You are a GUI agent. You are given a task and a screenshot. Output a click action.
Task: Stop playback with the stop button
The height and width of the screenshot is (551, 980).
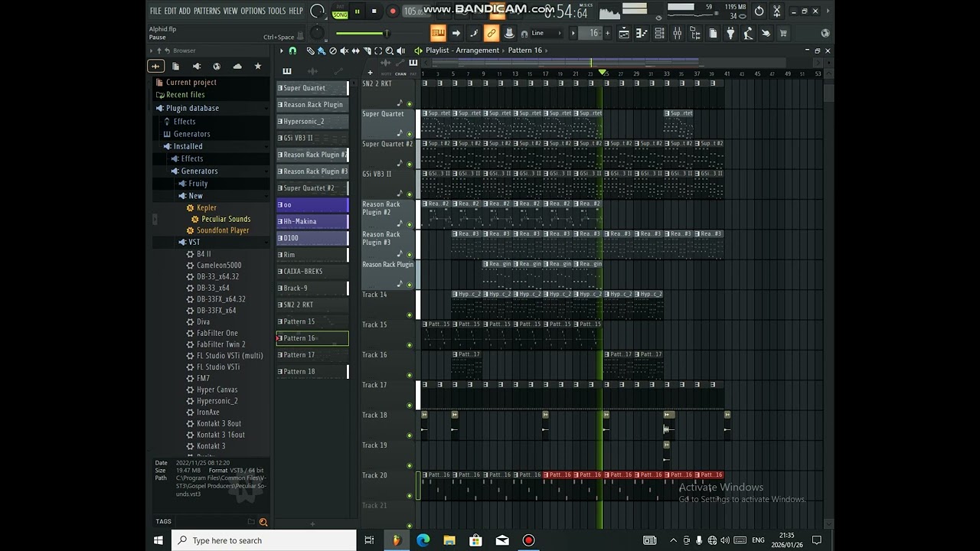(x=374, y=11)
